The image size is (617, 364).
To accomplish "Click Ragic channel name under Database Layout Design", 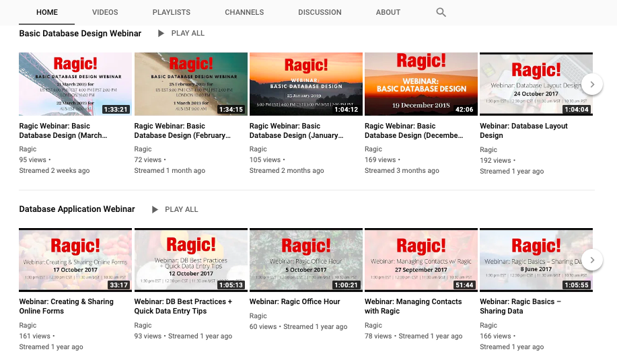I will (x=488, y=150).
